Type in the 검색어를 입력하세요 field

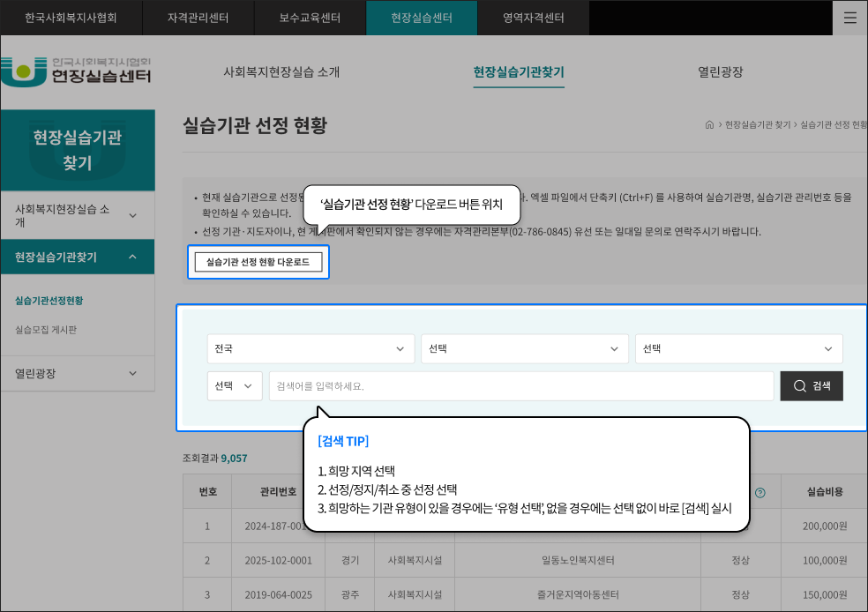click(x=520, y=386)
